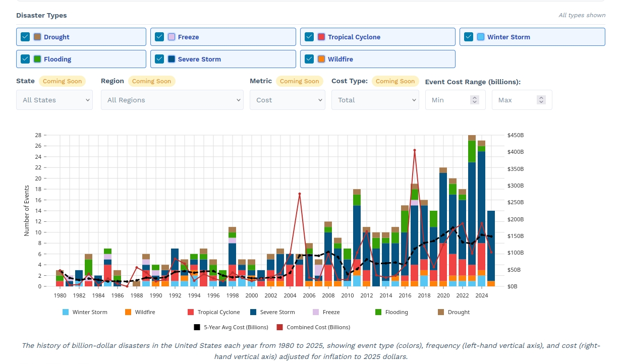Open the Total cost type dropdown
The height and width of the screenshot is (364, 623).
pos(375,100)
